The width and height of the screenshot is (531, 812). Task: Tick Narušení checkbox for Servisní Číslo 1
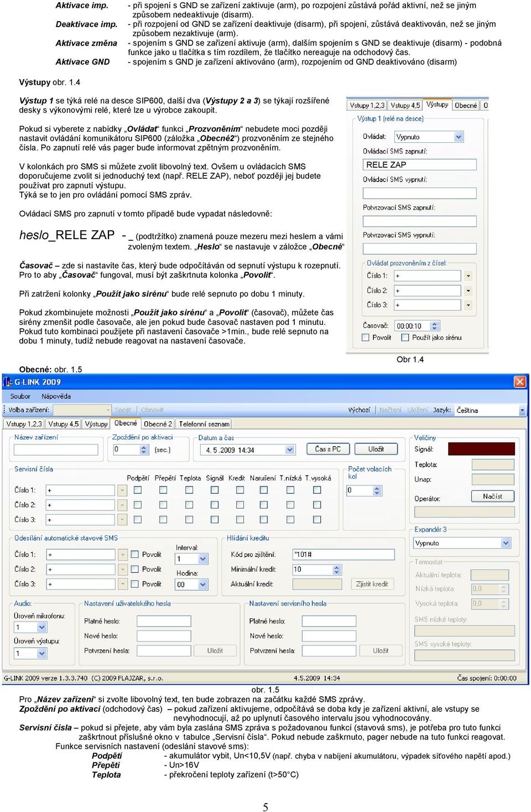tap(264, 490)
